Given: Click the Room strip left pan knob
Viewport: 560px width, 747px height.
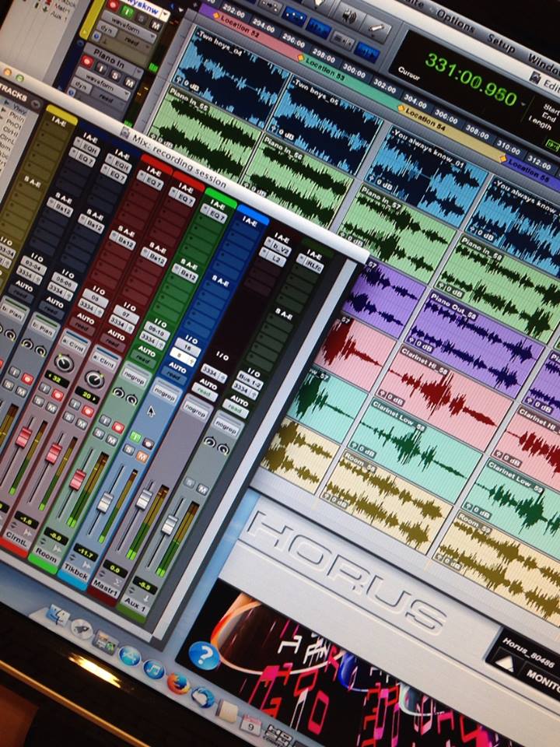Looking at the screenshot, I should 118,392.
